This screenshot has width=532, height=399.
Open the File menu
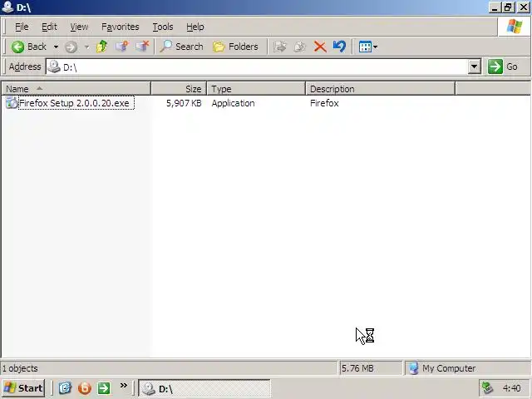point(22,27)
